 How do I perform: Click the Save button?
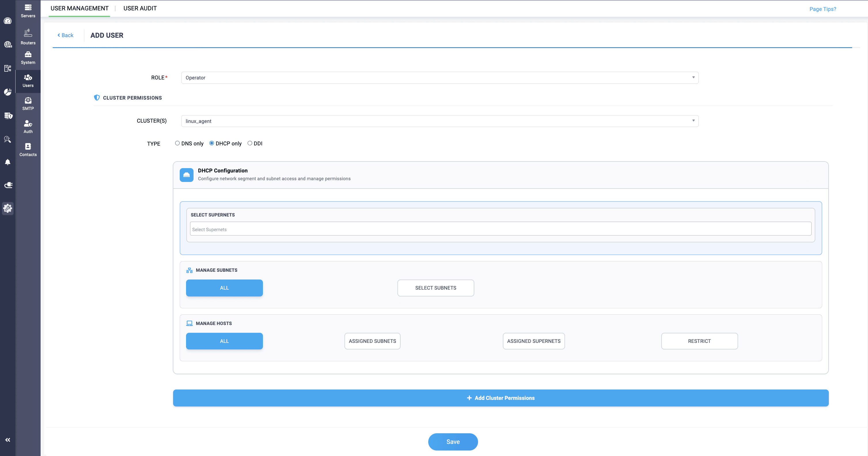tap(453, 442)
